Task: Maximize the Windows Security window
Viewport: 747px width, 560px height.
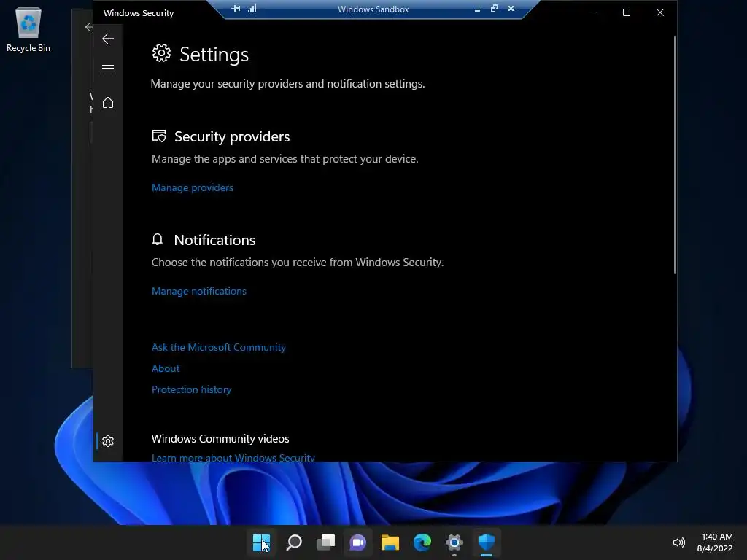Action: 627,12
